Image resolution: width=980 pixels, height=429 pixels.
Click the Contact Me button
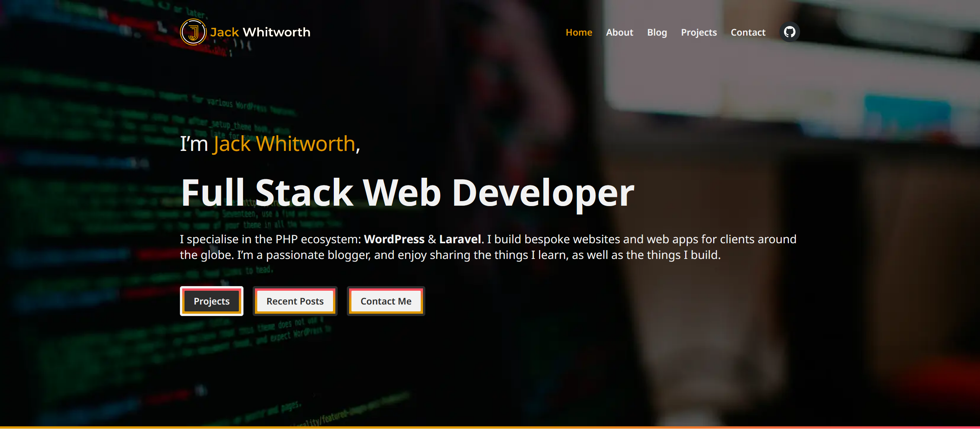385,301
